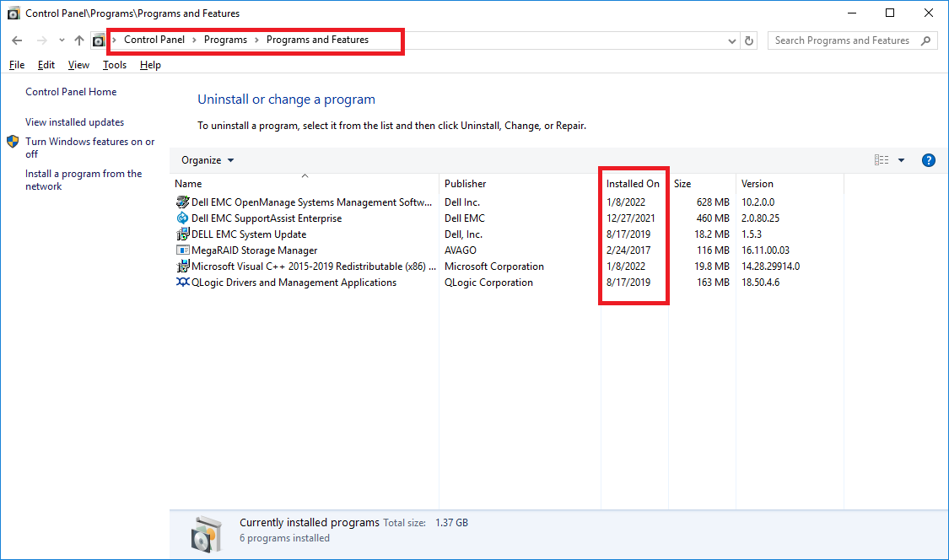This screenshot has height=560, width=949.
Task: Select the Microsoft Visual C++ Redistributable icon
Action: point(182,266)
